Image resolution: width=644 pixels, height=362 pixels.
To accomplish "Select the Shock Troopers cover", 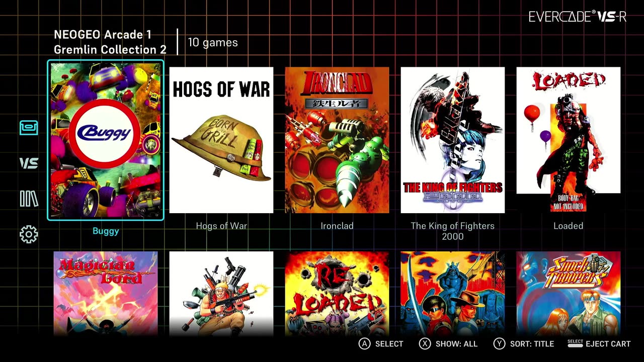I will pyautogui.click(x=569, y=294).
